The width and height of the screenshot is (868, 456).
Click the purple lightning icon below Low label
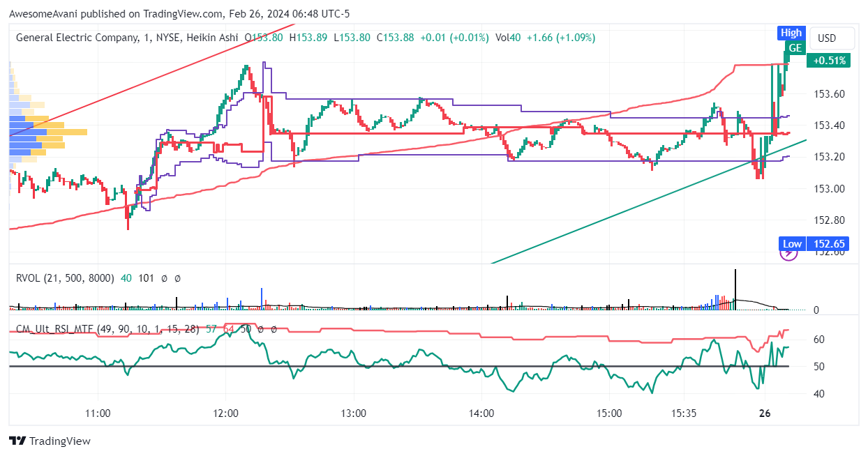click(x=788, y=252)
